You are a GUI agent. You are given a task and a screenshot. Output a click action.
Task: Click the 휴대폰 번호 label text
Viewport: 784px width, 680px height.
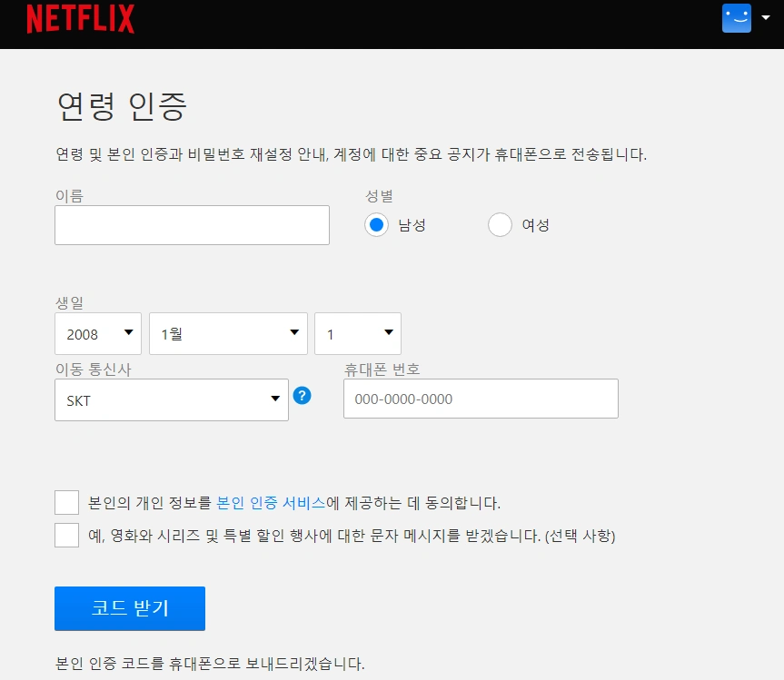pos(382,370)
